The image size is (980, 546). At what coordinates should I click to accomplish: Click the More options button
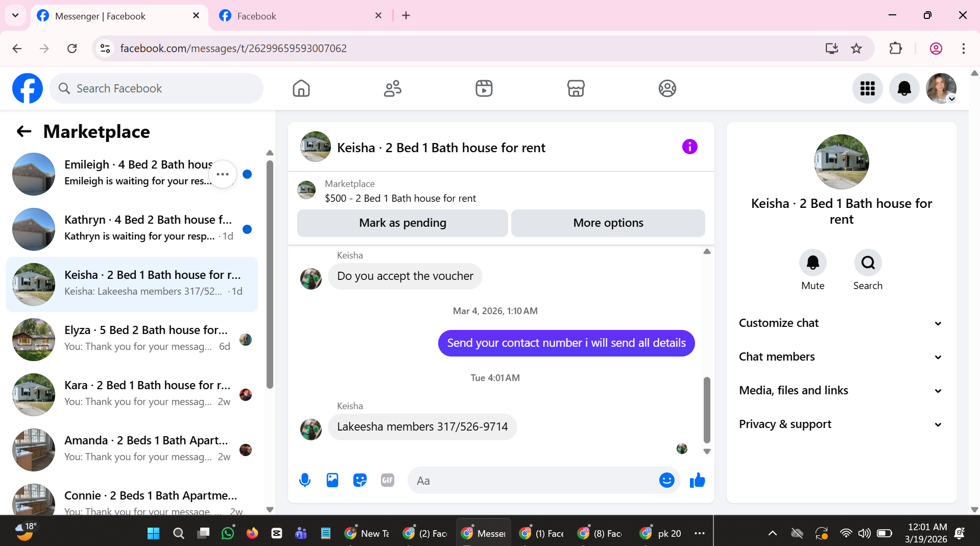(x=608, y=223)
